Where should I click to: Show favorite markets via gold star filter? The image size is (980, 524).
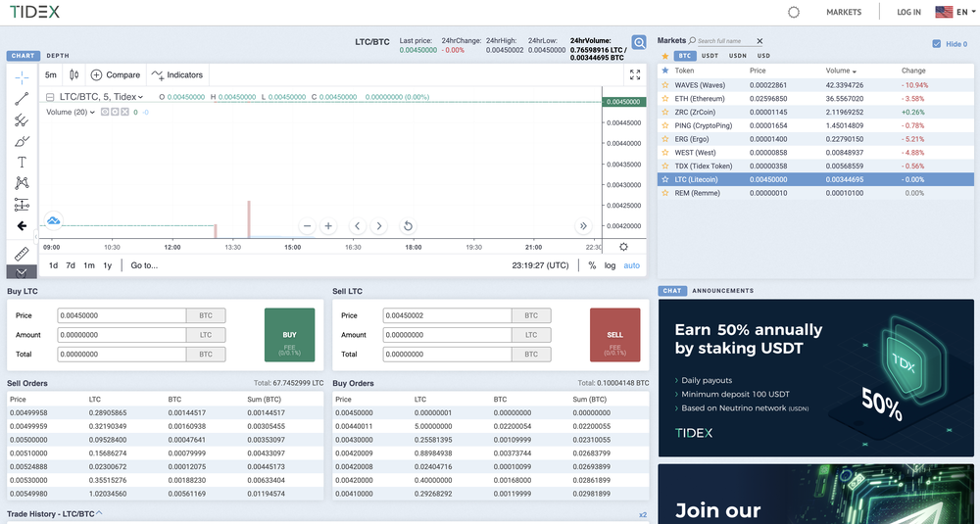[x=665, y=56]
